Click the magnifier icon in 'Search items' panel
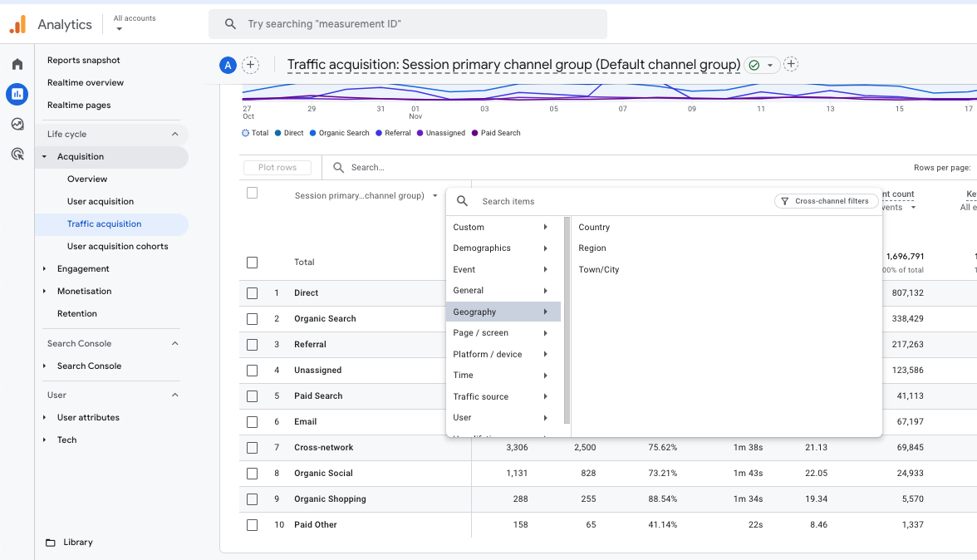Screen dimensions: 977x560 (x=462, y=201)
